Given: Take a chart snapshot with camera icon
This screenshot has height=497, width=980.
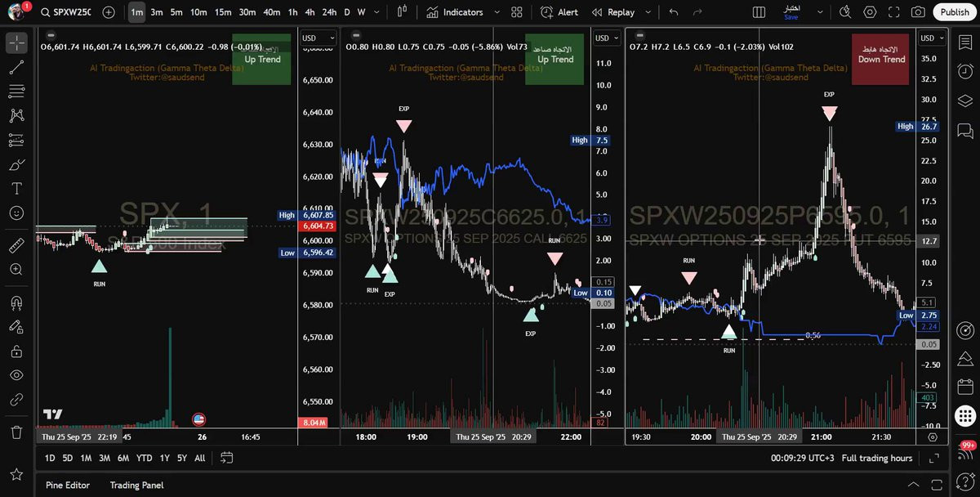Looking at the screenshot, I should [919, 12].
